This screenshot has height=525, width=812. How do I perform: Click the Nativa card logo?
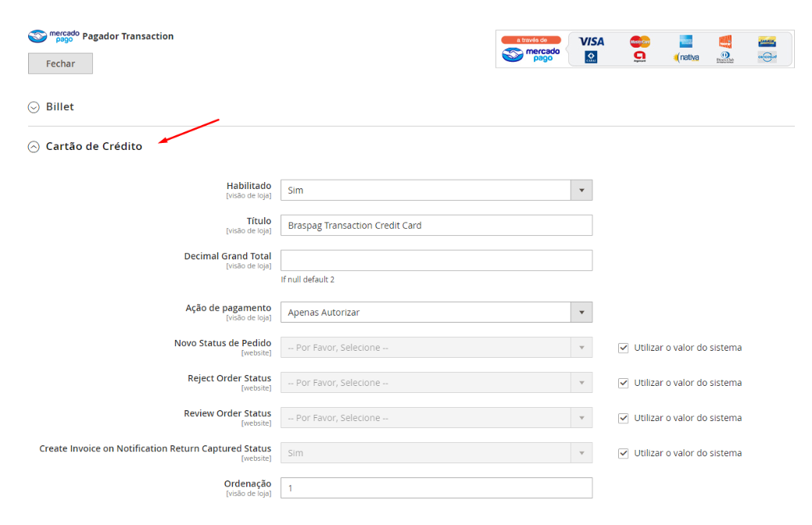pyautogui.click(x=686, y=58)
